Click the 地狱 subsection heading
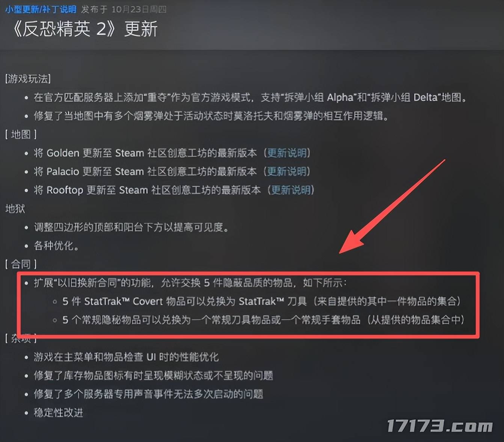This screenshot has width=504, height=442. (x=15, y=209)
